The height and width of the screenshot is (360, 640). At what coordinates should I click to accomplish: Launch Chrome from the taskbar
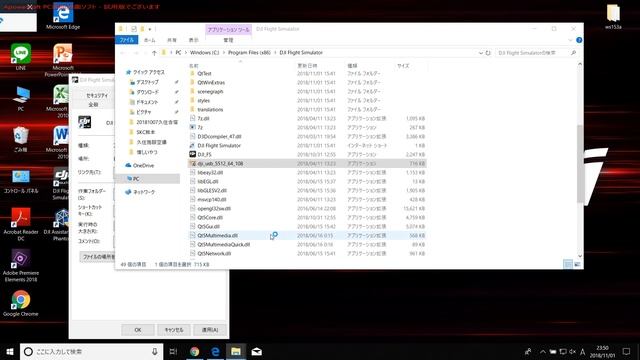(194, 351)
